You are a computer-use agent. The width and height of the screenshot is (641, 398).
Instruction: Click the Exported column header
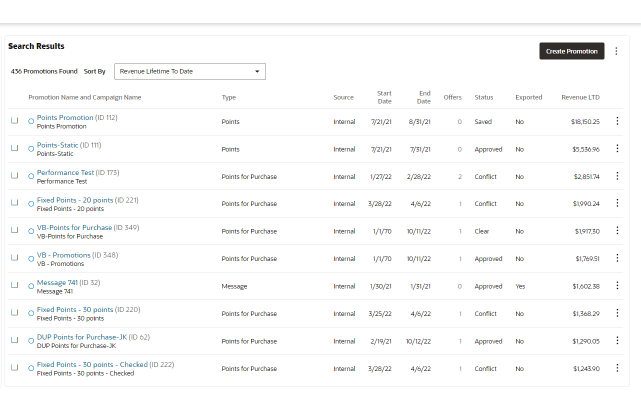[x=529, y=97]
